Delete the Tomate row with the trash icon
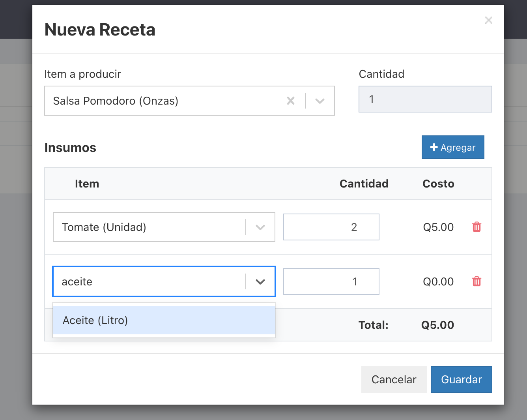This screenshot has width=527, height=420. [477, 227]
